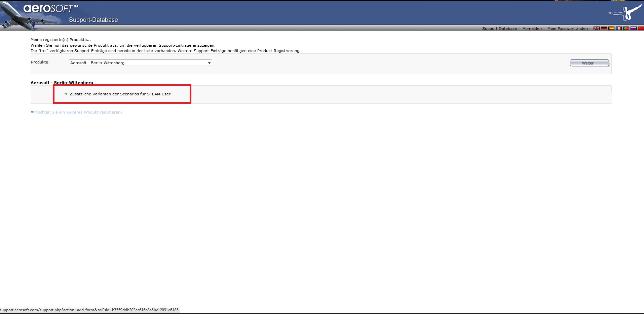Open Mein Passwort ändern
Image resolution: width=644 pixels, height=314 pixels.
pos(568,29)
